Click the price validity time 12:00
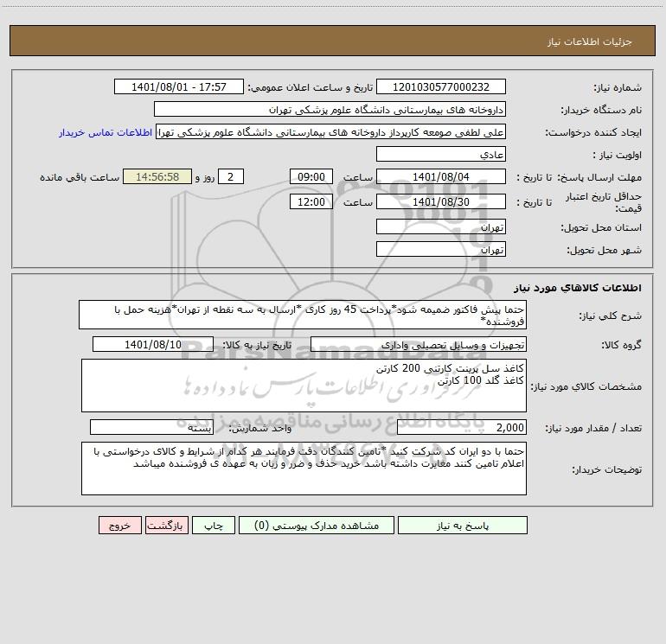Screen dimensions: 666x644 (311, 201)
